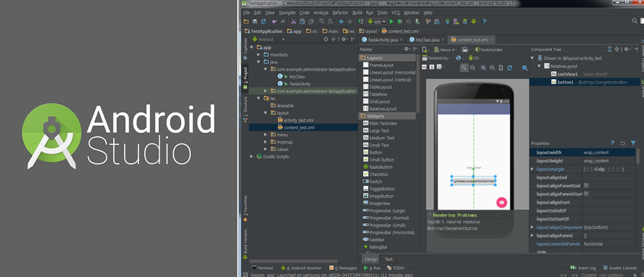644x277 pixels.
Task: Click the res breadcrumb in navigation bar
Action: click(348, 31)
